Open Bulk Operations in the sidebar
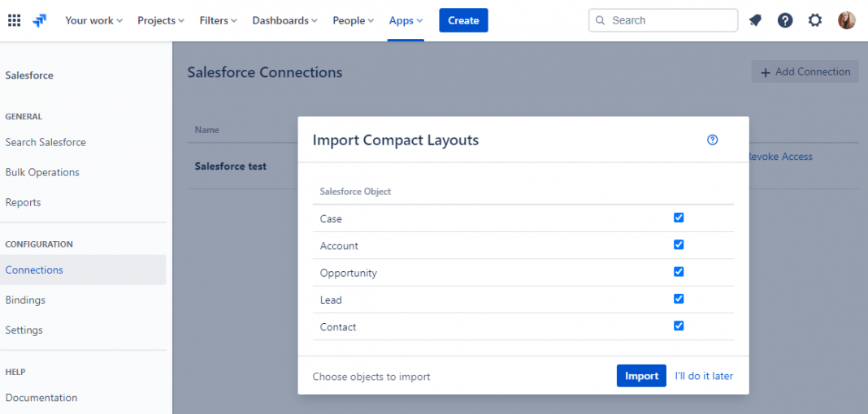The width and height of the screenshot is (868, 414). (x=42, y=172)
